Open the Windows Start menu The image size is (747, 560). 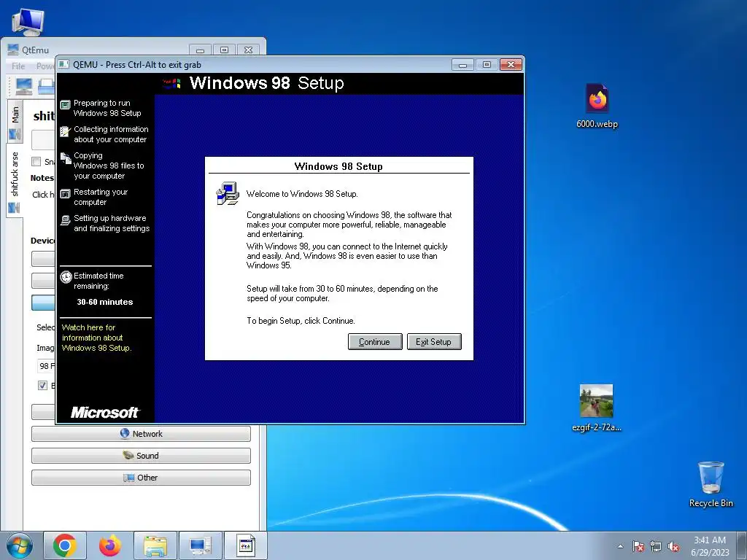coord(20,545)
